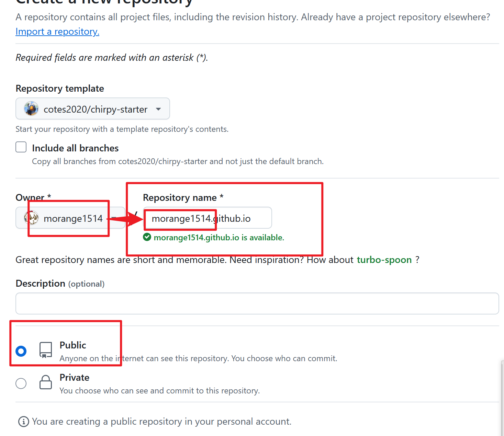The image size is (504, 436).
Task: Click the Repository name input field
Action: (x=208, y=218)
